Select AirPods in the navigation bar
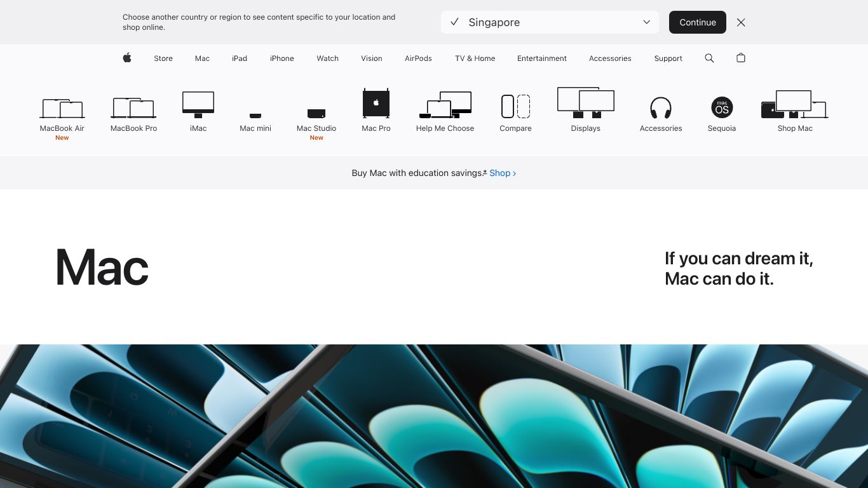The width and height of the screenshot is (868, 488). (x=418, y=58)
